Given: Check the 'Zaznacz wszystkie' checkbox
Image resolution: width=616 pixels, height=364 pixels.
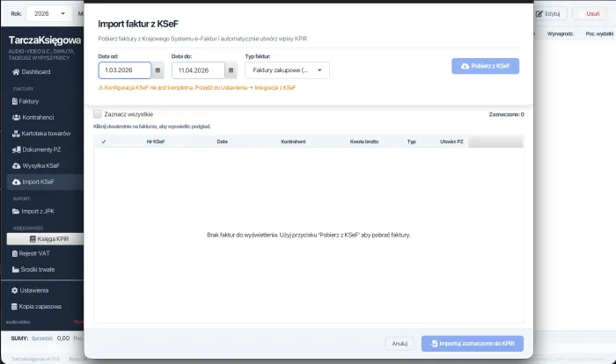Looking at the screenshot, I should coord(98,114).
